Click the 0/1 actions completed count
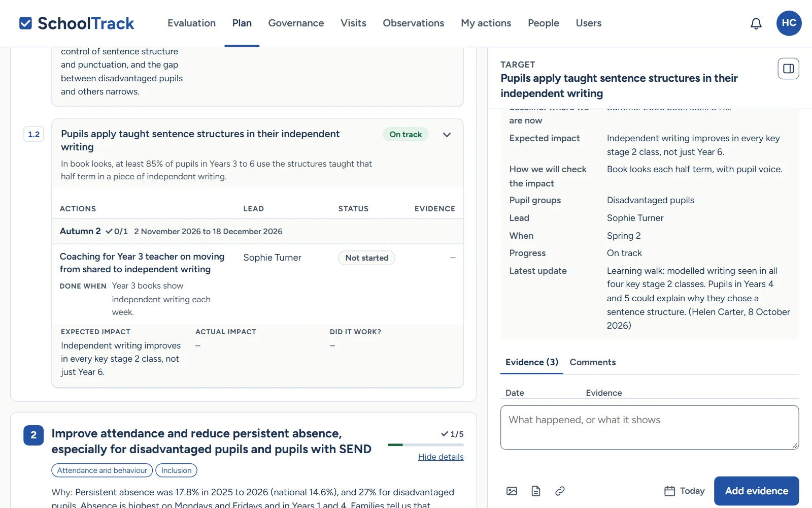Screen dimensions: 812x508 pyautogui.click(x=117, y=231)
